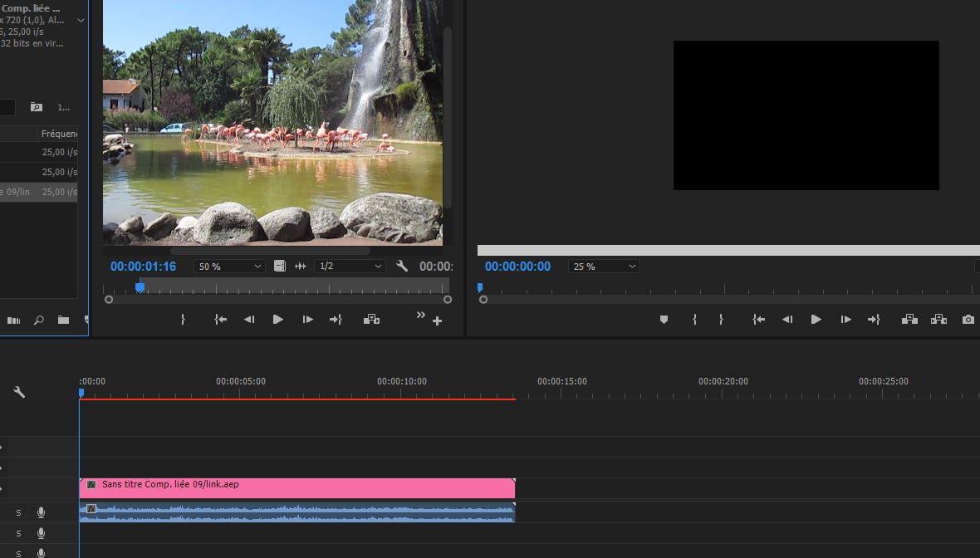Image resolution: width=980 pixels, height=558 pixels.
Task: Enable voice-over record on first audio track
Action: click(41, 513)
